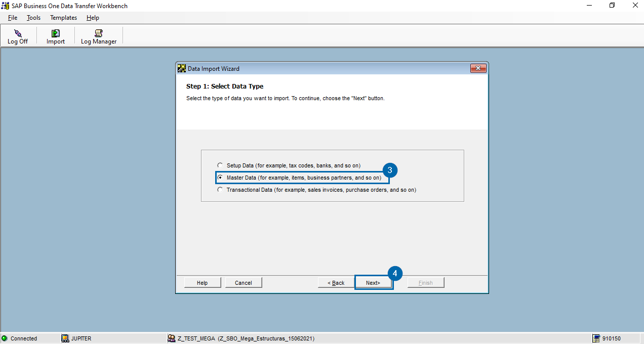Click the JUPITER server name in status bar
This screenshot has width=644, height=344.
(x=82, y=338)
